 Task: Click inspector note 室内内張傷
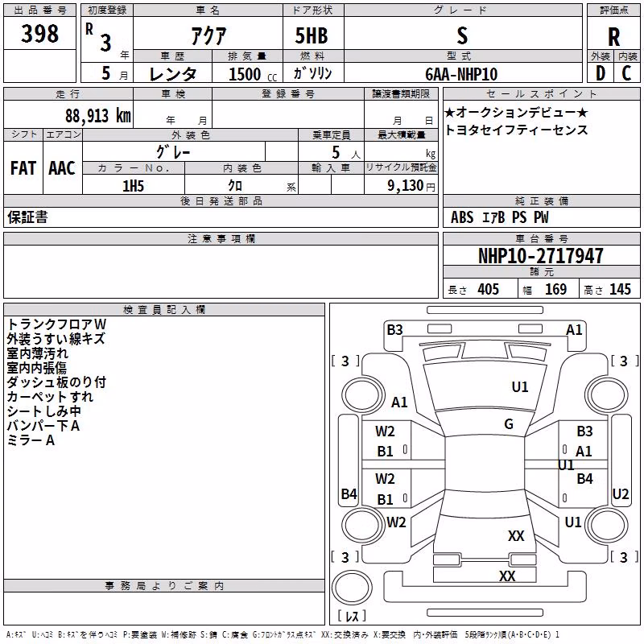36,368
